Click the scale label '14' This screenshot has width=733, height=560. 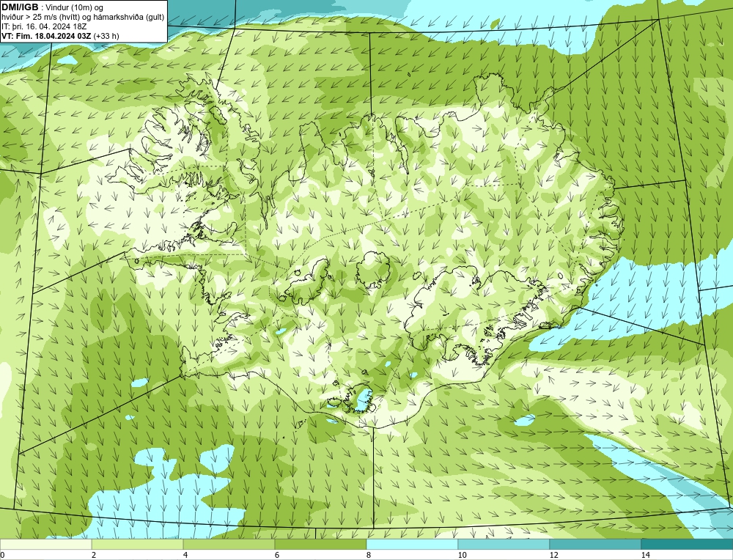[x=646, y=555]
